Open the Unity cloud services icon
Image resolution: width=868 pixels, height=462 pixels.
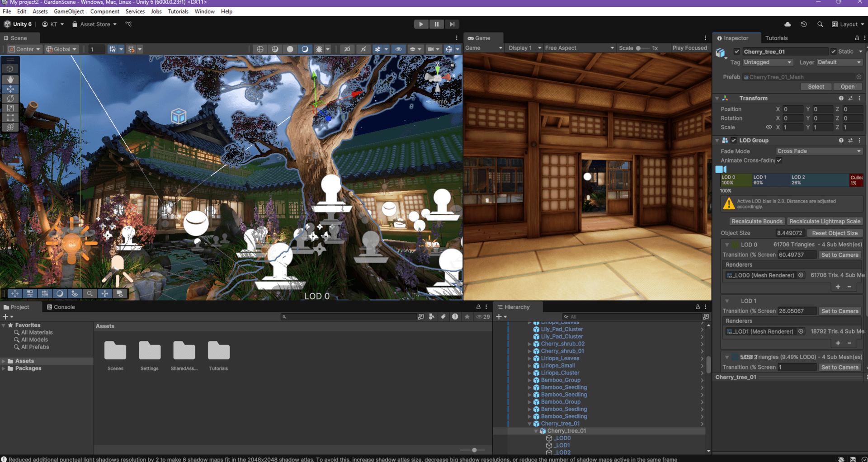pyautogui.click(x=788, y=24)
